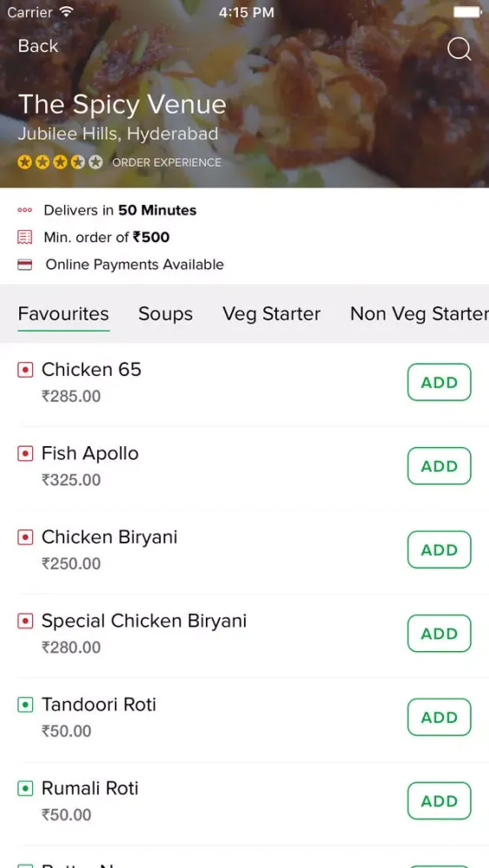Tap the search magnifier icon
The width and height of the screenshot is (489, 868).
click(459, 49)
